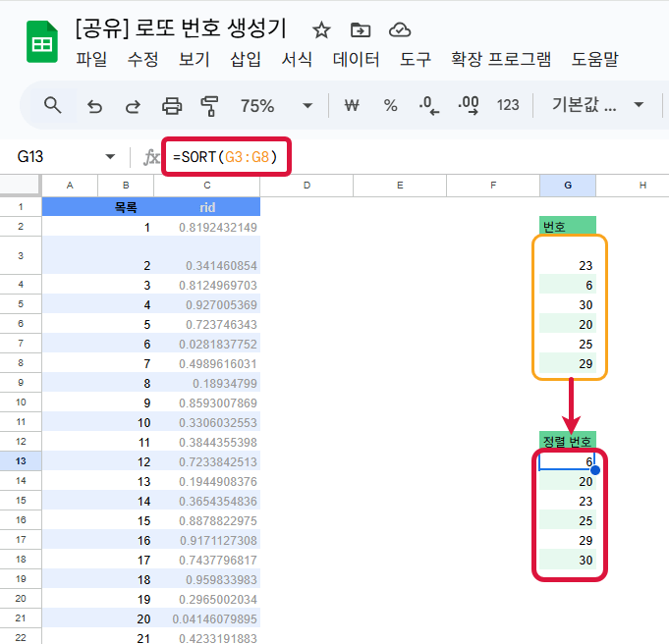The image size is (669, 644).
Task: Check the cloud save status icon
Action: tap(400, 29)
